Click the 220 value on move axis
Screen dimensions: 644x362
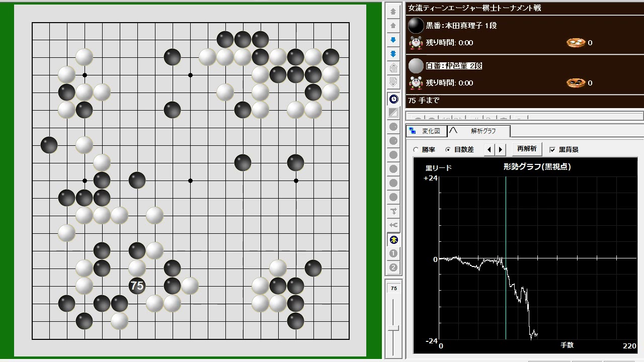(x=629, y=346)
